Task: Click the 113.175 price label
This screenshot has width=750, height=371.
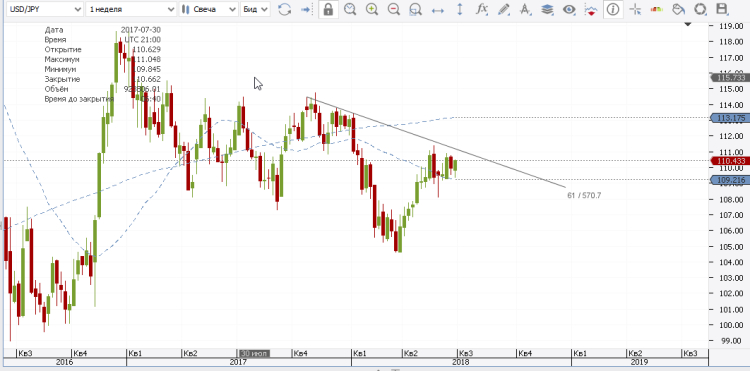Action: click(x=730, y=118)
